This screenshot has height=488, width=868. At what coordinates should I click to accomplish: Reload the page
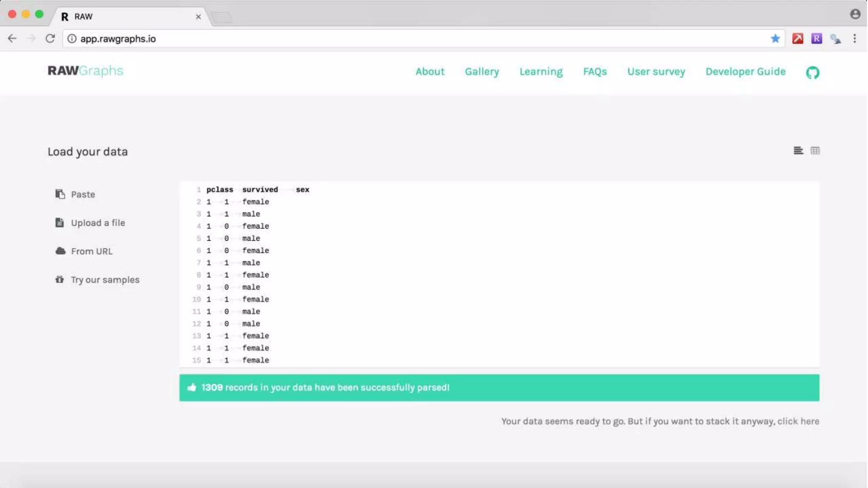(50, 39)
